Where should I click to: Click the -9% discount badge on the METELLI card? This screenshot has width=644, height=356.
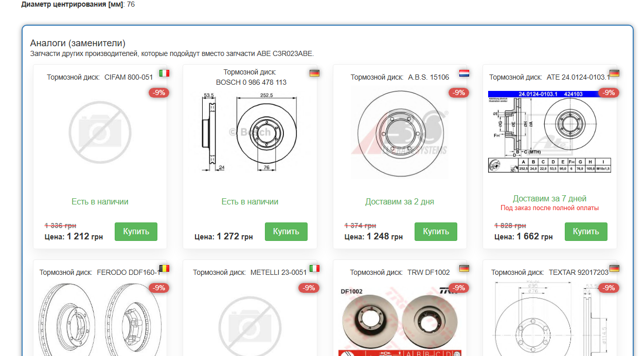pyautogui.click(x=309, y=288)
